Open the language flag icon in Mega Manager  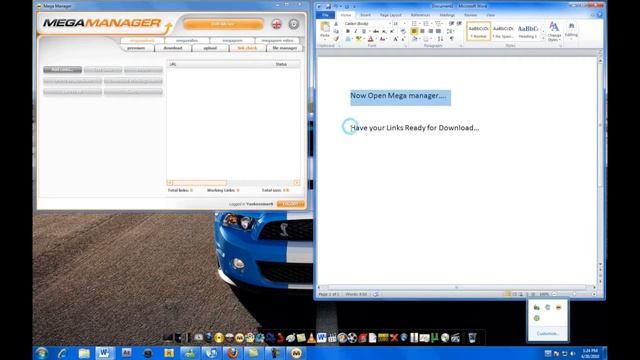pos(276,24)
